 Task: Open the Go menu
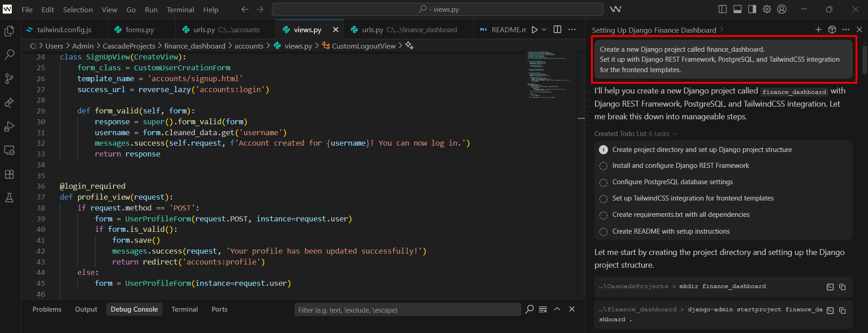(x=131, y=10)
